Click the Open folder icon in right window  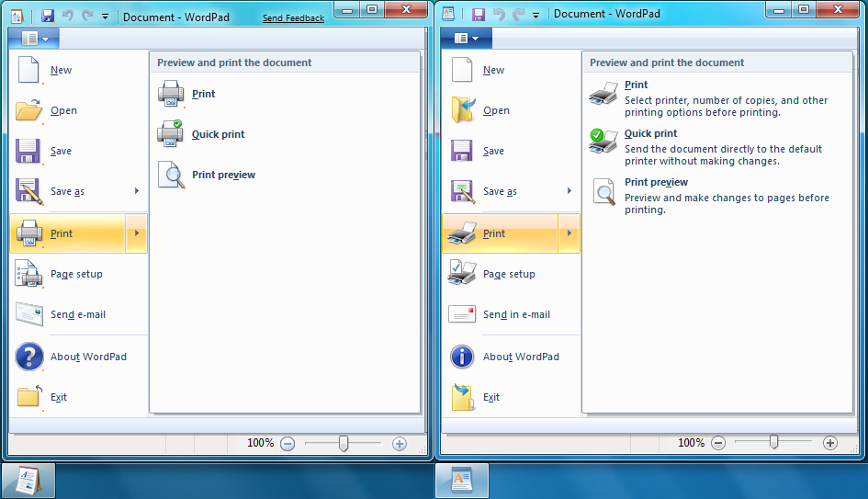coord(463,110)
